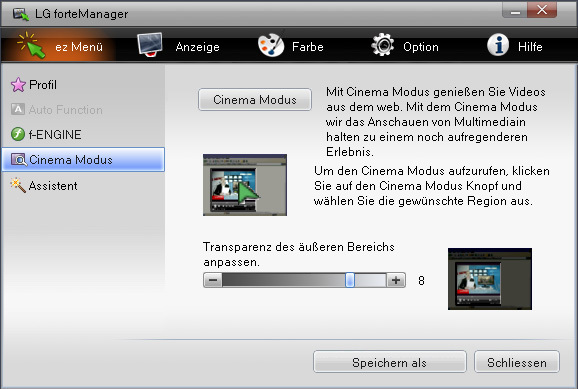Click the ez Menü green cursor icon
The image size is (578, 389).
coord(32,45)
